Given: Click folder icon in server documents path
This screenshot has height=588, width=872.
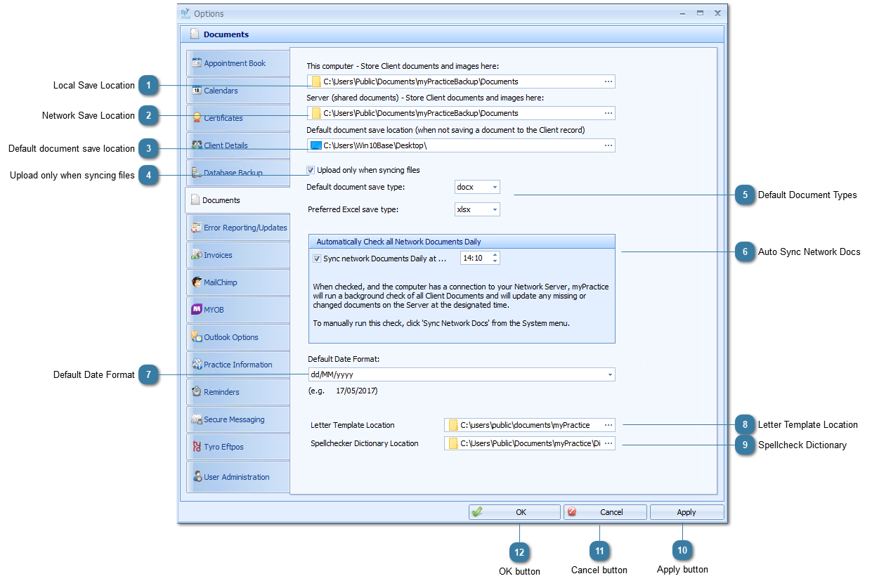Looking at the screenshot, I should pos(316,113).
